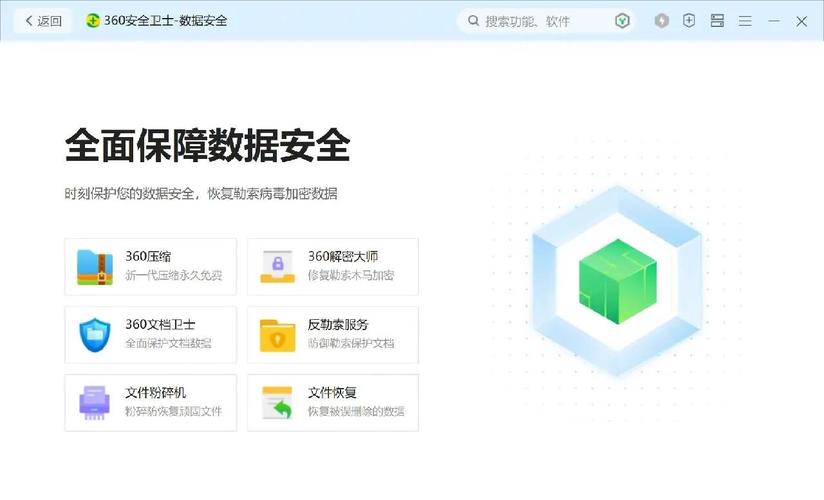Click the 修复勒索木马加密 description text
The width and height of the screenshot is (824, 500).
click(x=350, y=276)
